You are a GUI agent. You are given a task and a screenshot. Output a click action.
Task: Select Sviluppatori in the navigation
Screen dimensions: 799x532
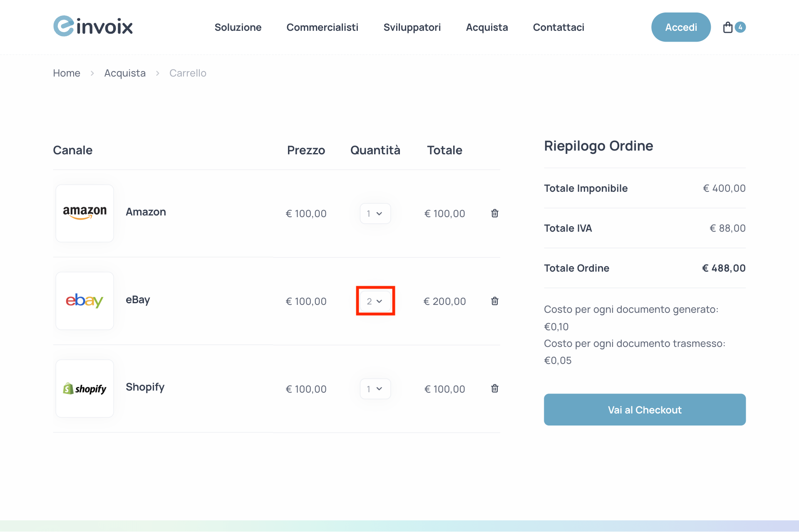(412, 27)
